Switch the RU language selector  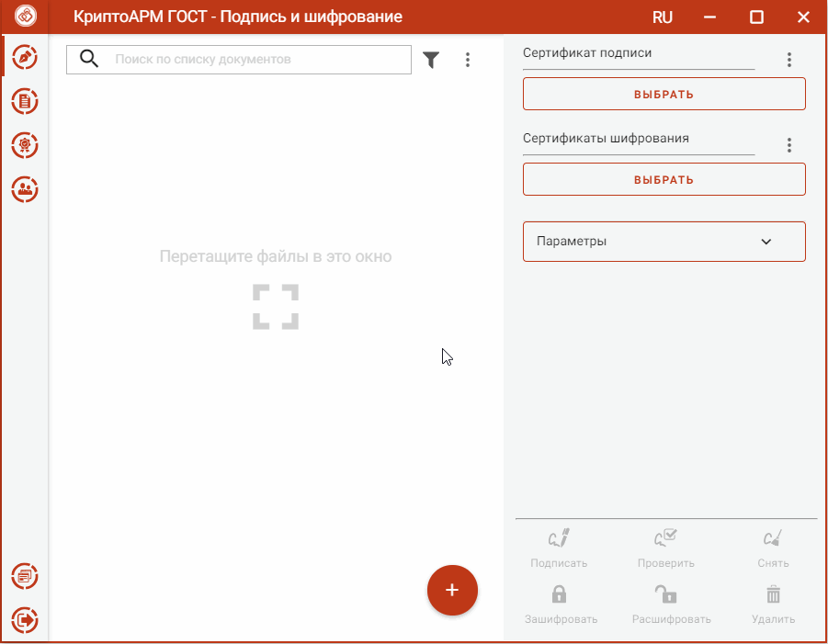[x=662, y=17]
